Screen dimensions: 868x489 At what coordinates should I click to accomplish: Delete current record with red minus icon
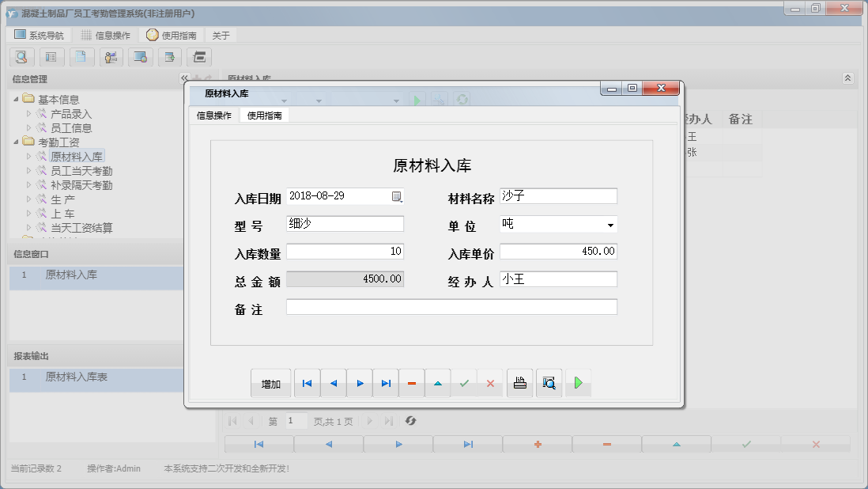(412, 382)
